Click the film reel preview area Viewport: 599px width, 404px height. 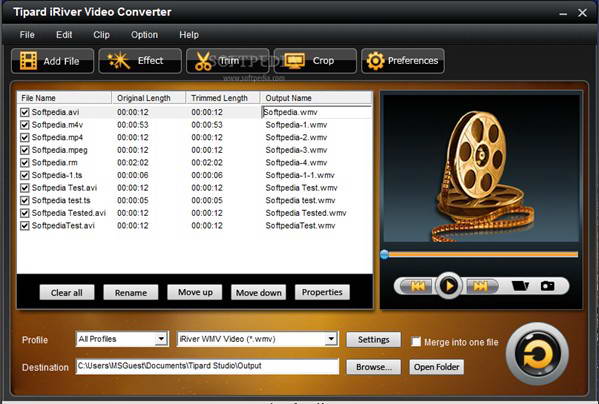click(x=481, y=168)
